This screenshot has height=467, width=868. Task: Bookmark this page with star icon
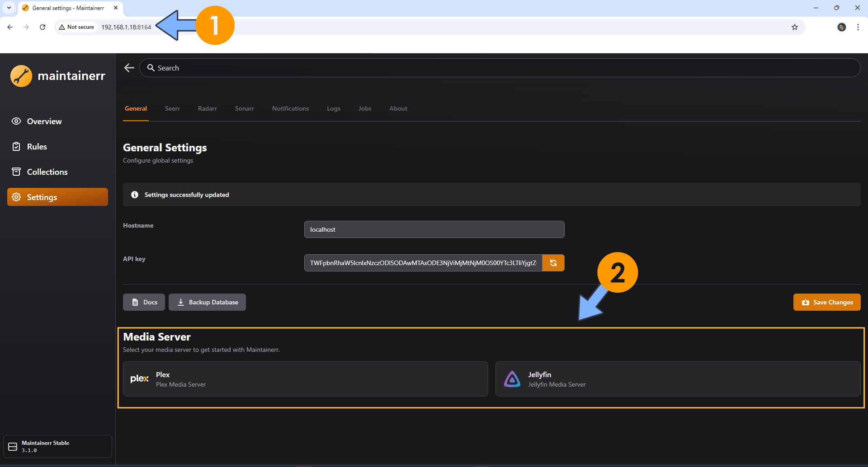[x=794, y=27]
